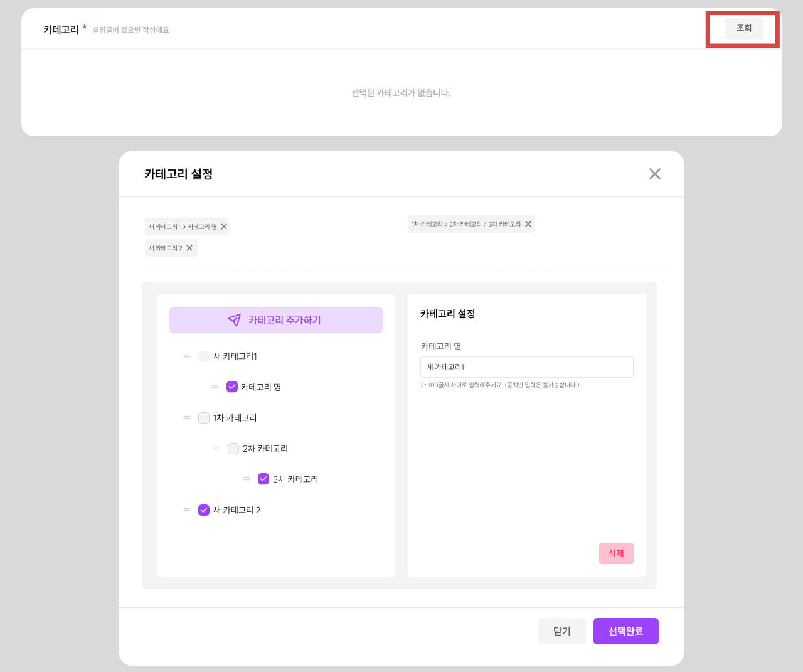Close the 카테고리 설정 dialog with X icon
This screenshot has height=672, width=803.
click(654, 174)
